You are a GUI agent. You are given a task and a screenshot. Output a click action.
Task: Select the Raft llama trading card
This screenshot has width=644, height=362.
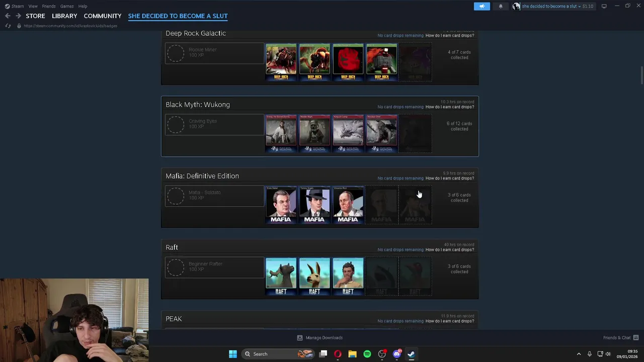coord(314,276)
